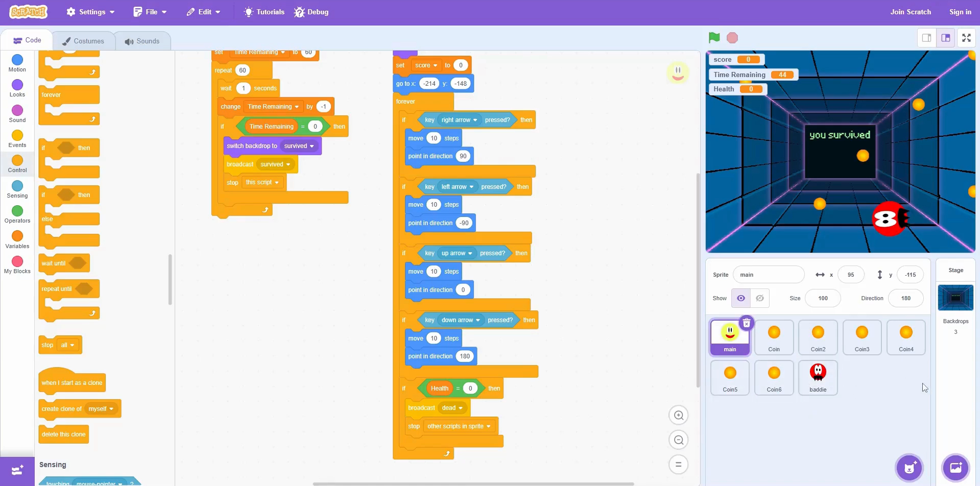Open the Settings dropdown menu
The width and height of the screenshot is (980, 486).
point(90,12)
